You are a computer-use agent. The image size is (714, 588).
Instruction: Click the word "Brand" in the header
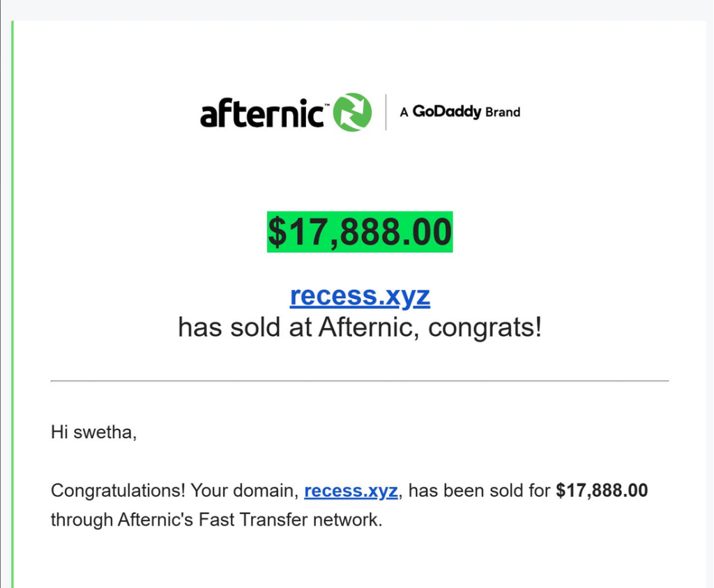(x=503, y=112)
